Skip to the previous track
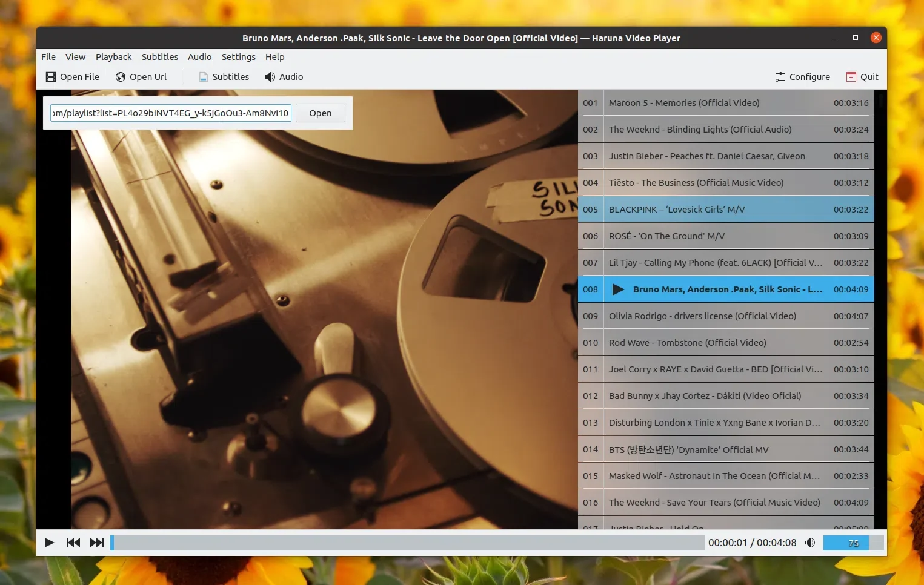This screenshot has width=924, height=585. tap(73, 543)
